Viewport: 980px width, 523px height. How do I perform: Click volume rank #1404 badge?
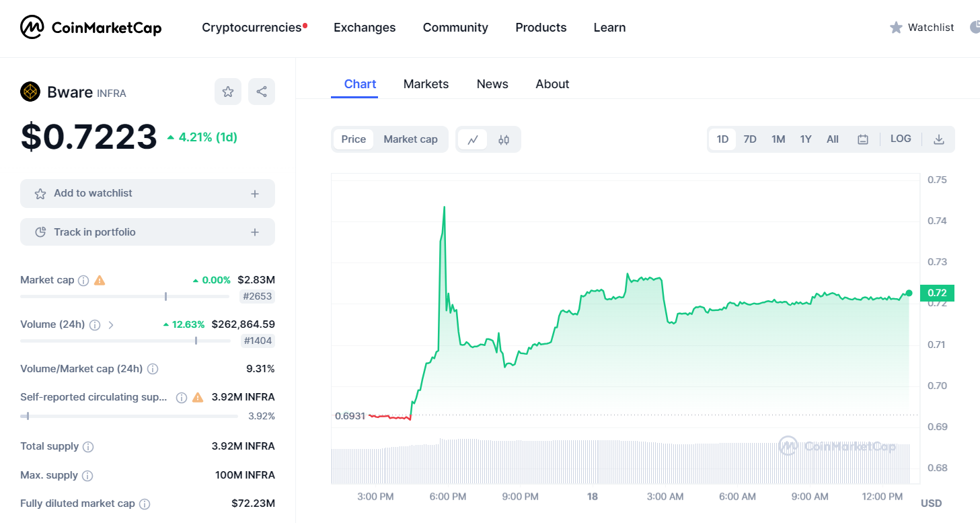(258, 341)
